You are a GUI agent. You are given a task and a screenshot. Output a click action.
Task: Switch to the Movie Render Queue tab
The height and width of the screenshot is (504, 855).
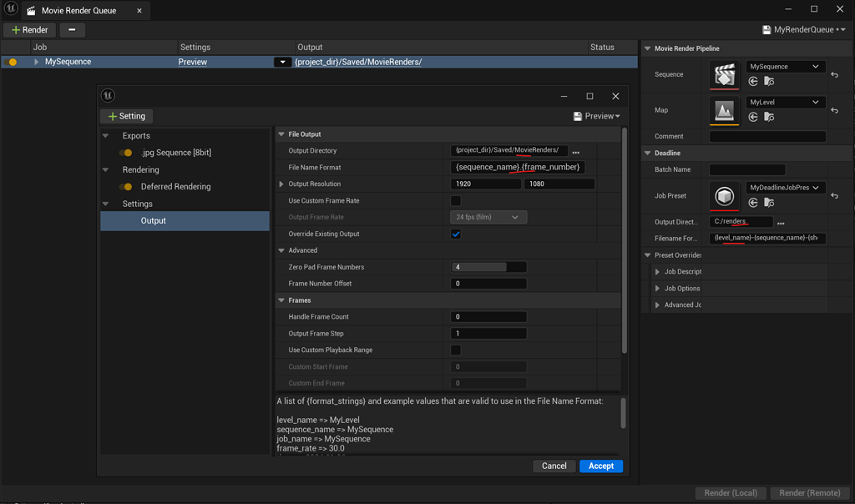click(x=79, y=12)
